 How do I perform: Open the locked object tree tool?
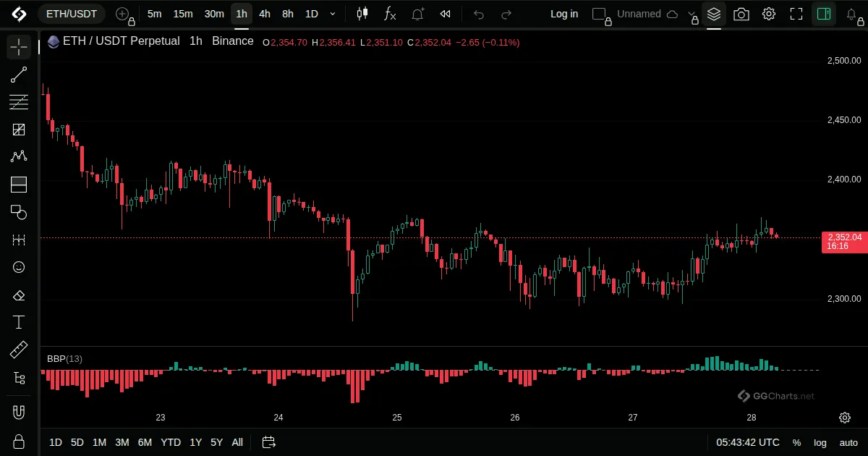19,378
